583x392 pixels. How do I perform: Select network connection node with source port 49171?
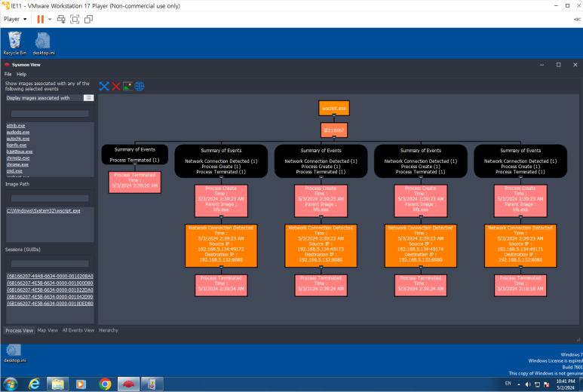click(x=520, y=246)
